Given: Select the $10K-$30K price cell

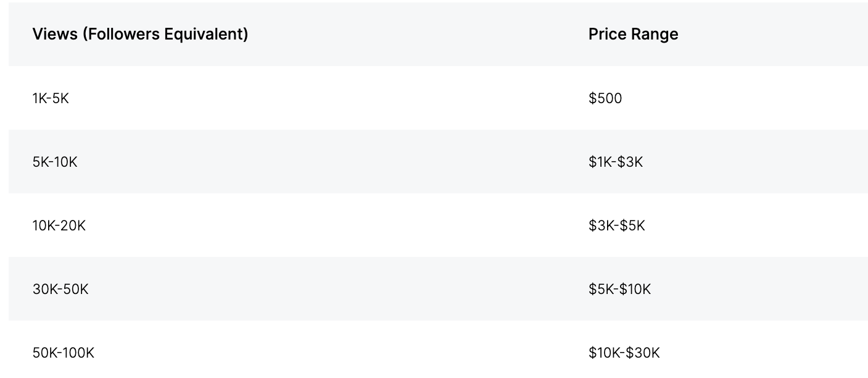Looking at the screenshot, I should [x=624, y=353].
